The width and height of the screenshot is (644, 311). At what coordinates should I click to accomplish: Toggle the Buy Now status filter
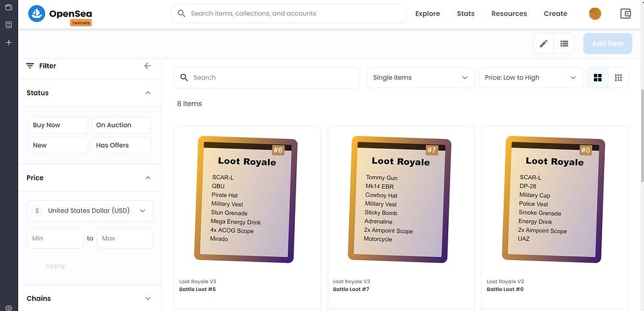(x=59, y=125)
